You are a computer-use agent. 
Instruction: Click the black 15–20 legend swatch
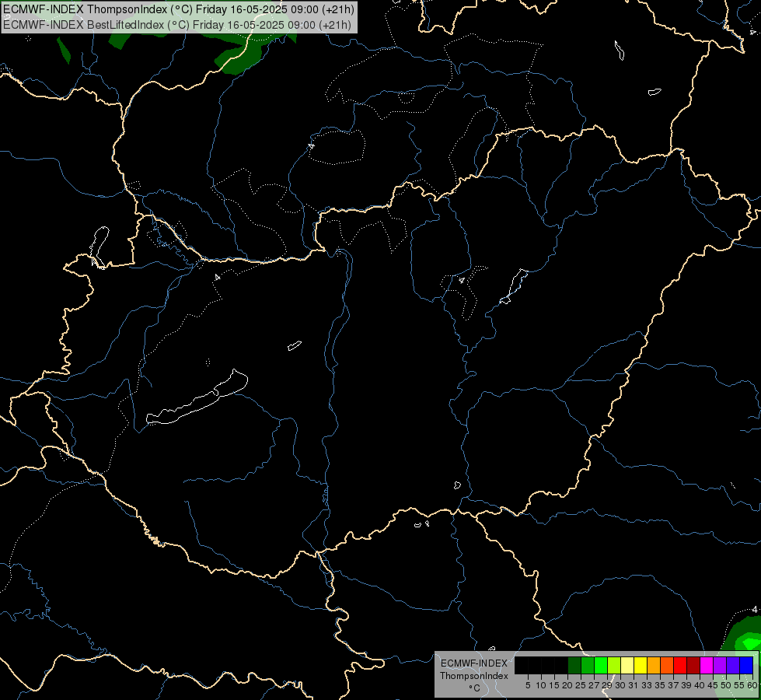coord(561,665)
